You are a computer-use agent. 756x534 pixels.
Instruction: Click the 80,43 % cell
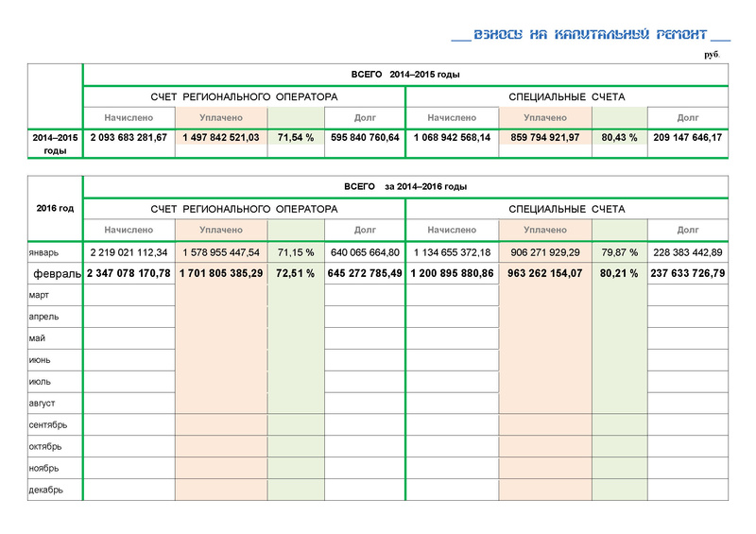coord(619,138)
